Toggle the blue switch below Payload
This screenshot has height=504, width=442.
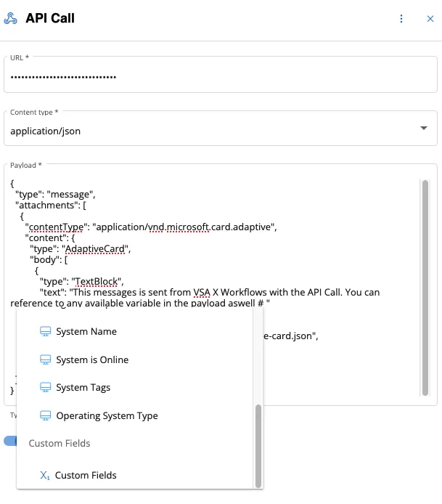coord(10,441)
